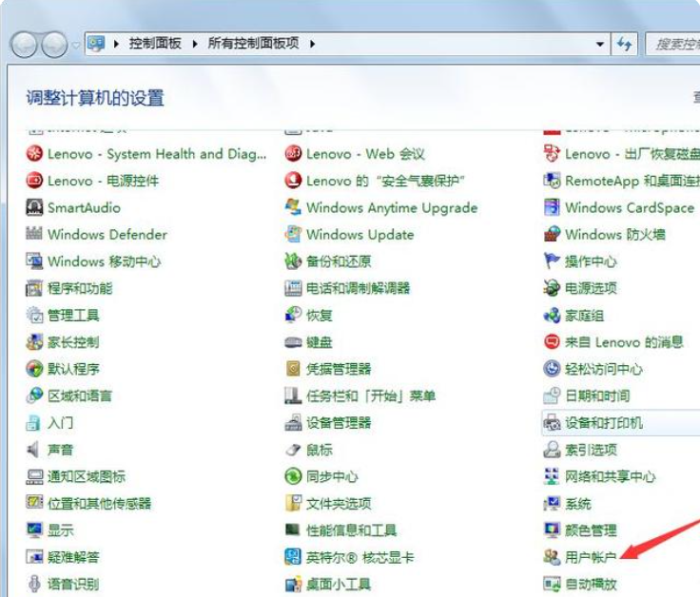Open the 网络和共享中心 link
This screenshot has height=597, width=700.
pyautogui.click(x=610, y=476)
